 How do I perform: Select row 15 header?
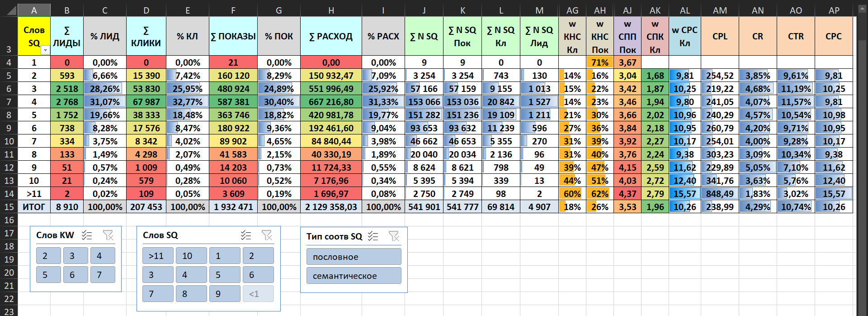(9, 207)
